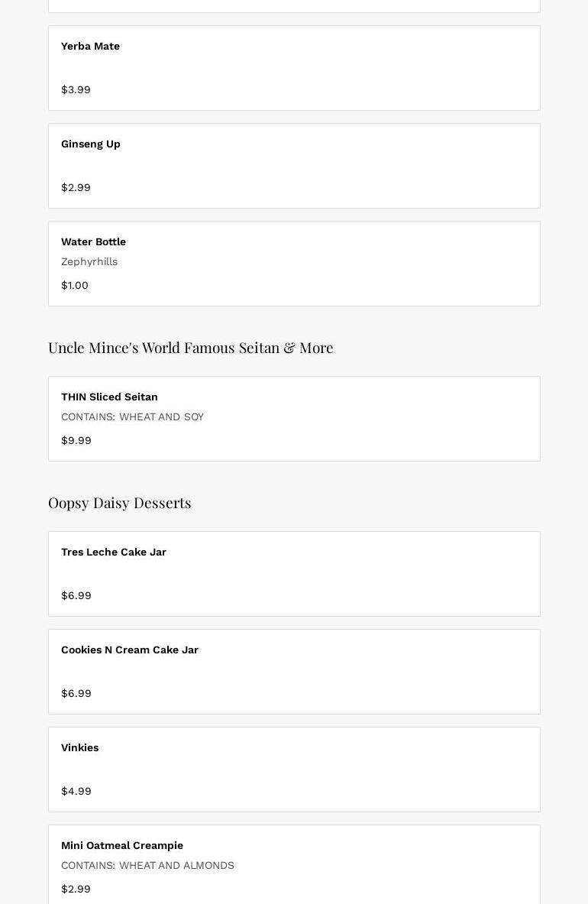Click the $3.99 price under Yerba Mate
The height and width of the screenshot is (904, 588).
coord(76,90)
